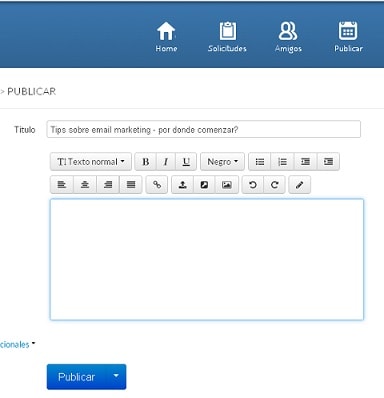Center align the text
This screenshot has height=398, width=384.
tap(85, 185)
